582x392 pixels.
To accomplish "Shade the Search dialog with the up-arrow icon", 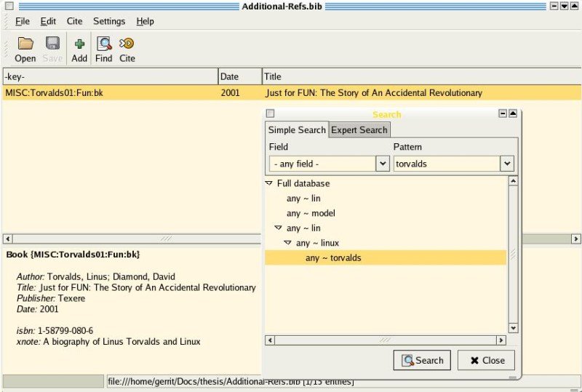I will point(513,113).
